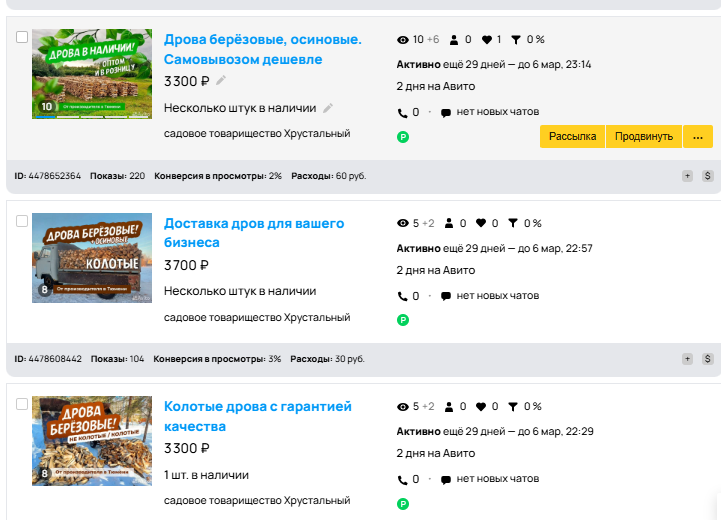The width and height of the screenshot is (721, 520).
Task: Click green P badge on first listing
Action: (x=403, y=137)
